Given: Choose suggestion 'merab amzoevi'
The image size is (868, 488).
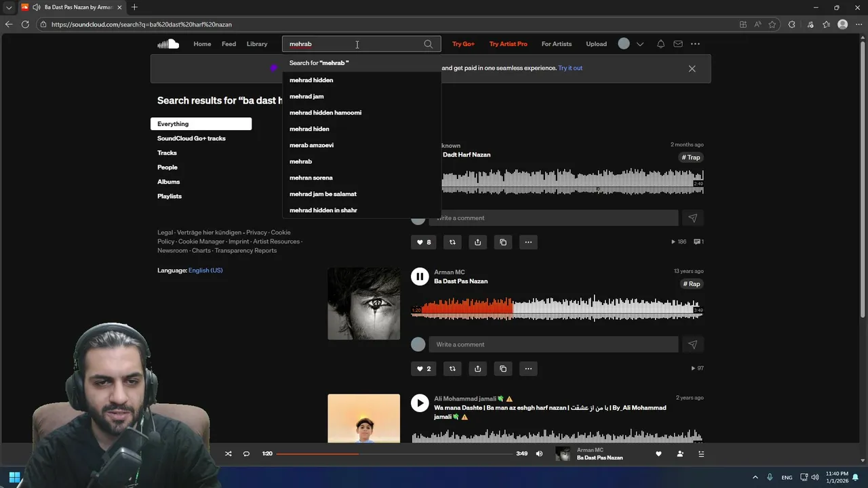Looking at the screenshot, I should [x=361, y=145].
